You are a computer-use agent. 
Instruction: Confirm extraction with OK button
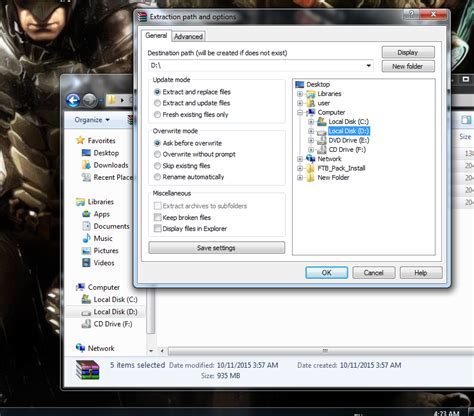coord(327,273)
